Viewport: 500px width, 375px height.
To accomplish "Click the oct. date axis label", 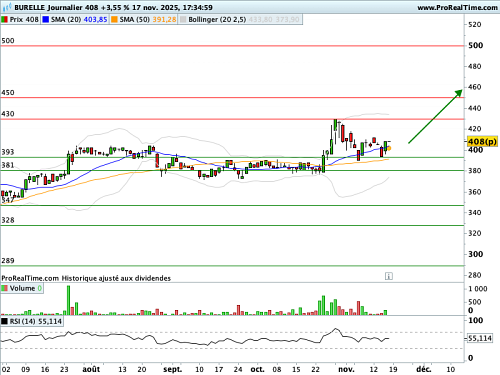I will tap(257, 369).
